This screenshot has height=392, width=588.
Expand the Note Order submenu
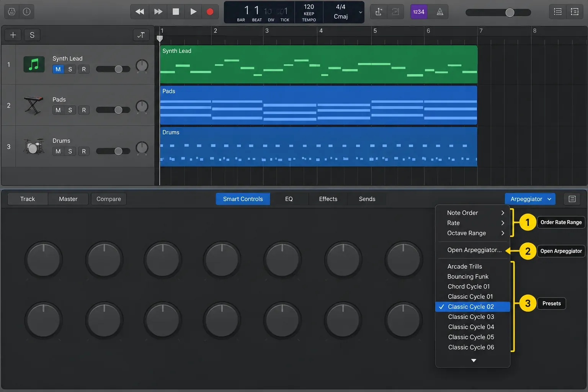[473, 213]
